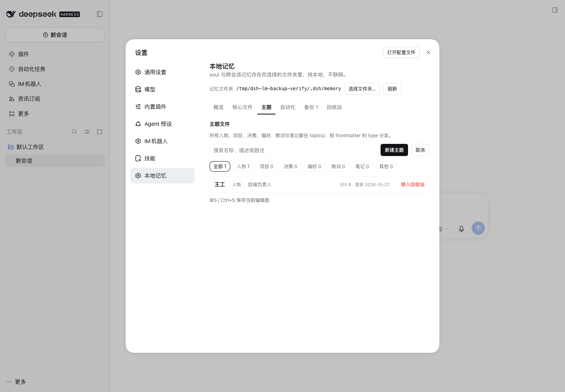
Task: Open 资讯订阅 in the sidebar
Action: [x=55, y=99]
